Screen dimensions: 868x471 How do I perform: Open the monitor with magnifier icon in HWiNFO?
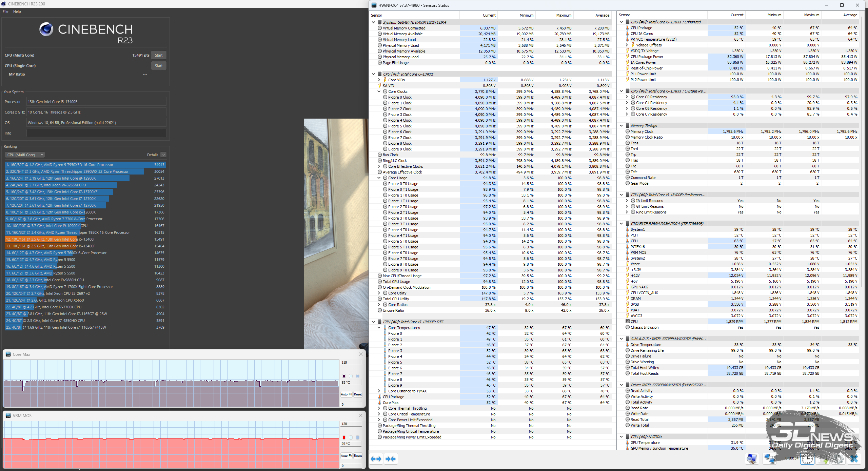752,459
